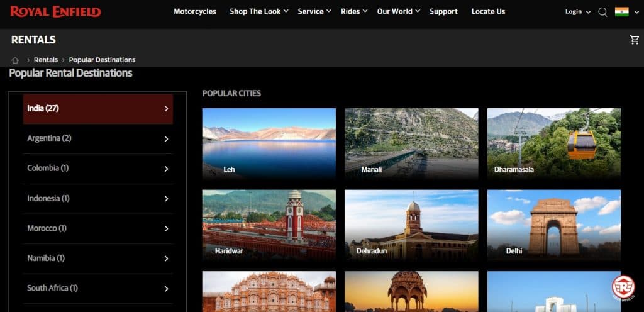Click the Rentals breadcrumb link
This screenshot has width=644, height=312.
coord(46,60)
